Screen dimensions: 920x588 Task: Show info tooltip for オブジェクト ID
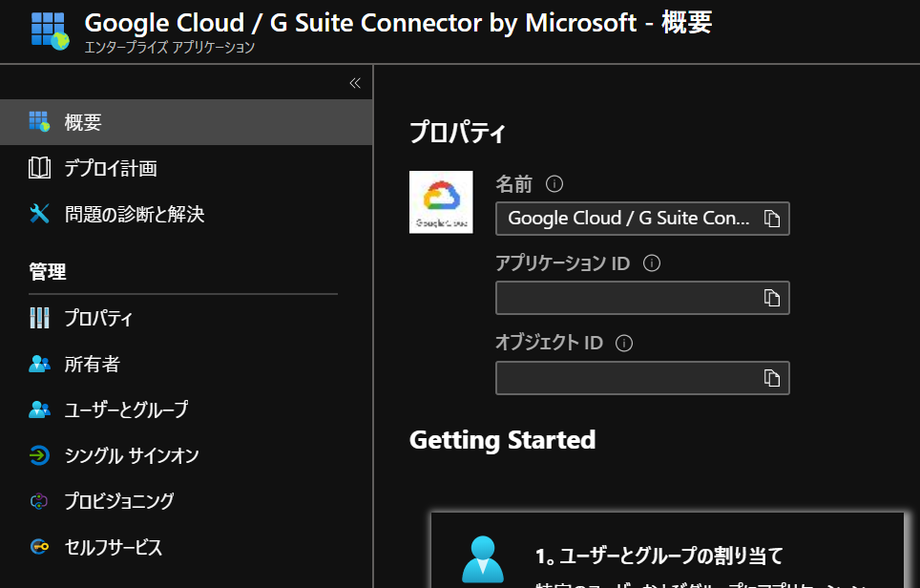click(625, 343)
